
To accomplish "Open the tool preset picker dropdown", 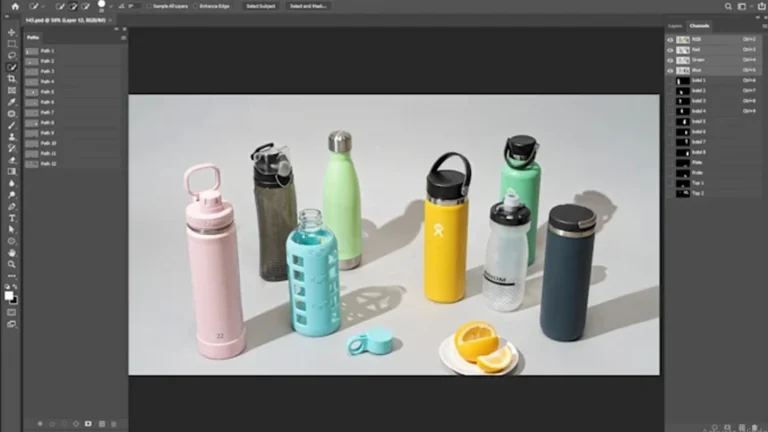I will pos(44,6).
